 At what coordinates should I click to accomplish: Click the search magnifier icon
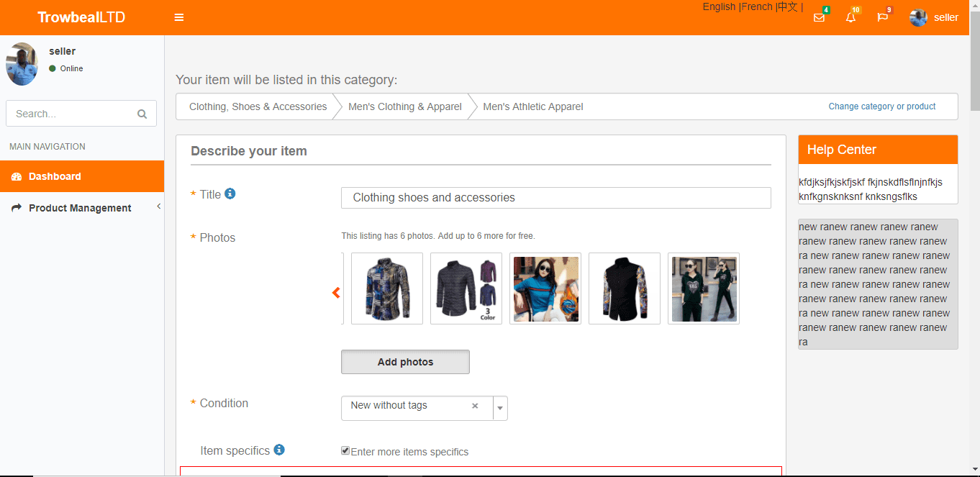pos(142,114)
